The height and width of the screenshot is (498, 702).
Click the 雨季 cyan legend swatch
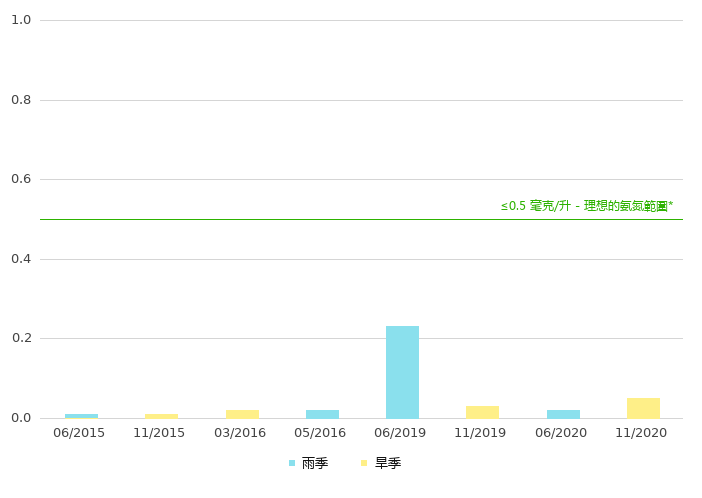point(292,463)
